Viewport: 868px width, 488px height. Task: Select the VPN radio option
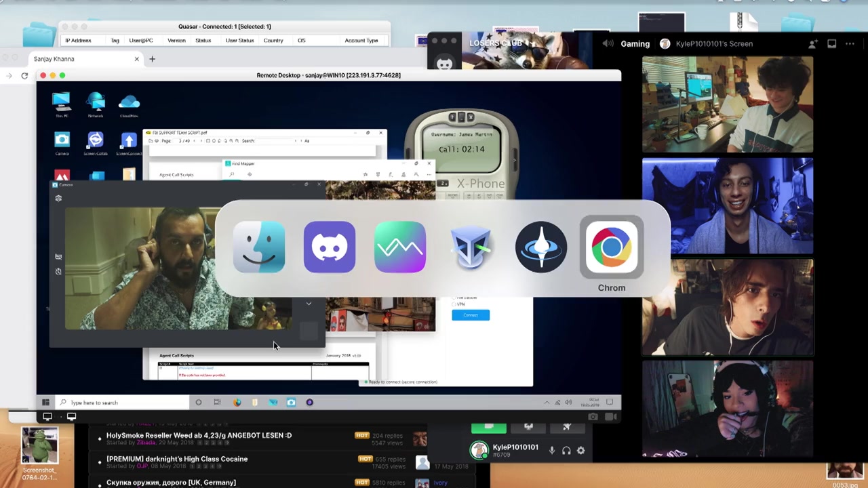pos(454,304)
